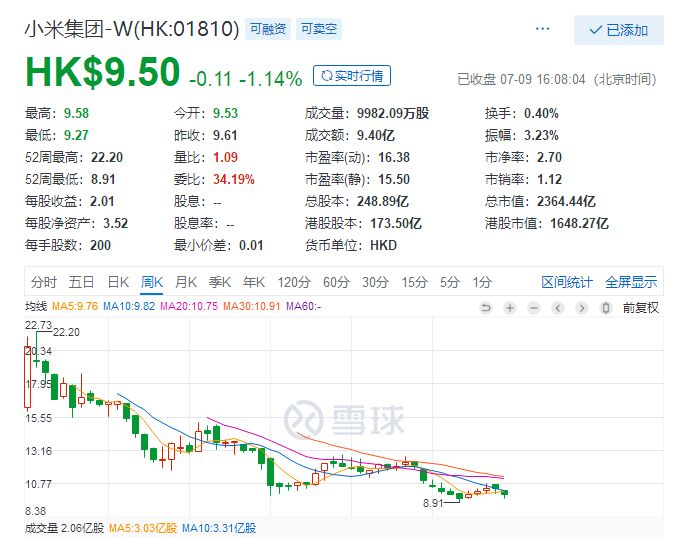Click the 港股市值 value 1648.27亿
Viewport: 682px width, 537px height.
(x=579, y=223)
